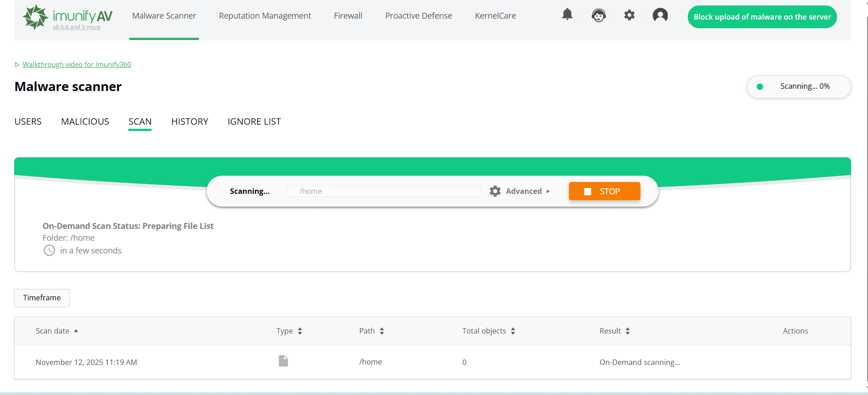Go to the Firewall section
Image resolution: width=868 pixels, height=395 pixels.
tap(348, 16)
